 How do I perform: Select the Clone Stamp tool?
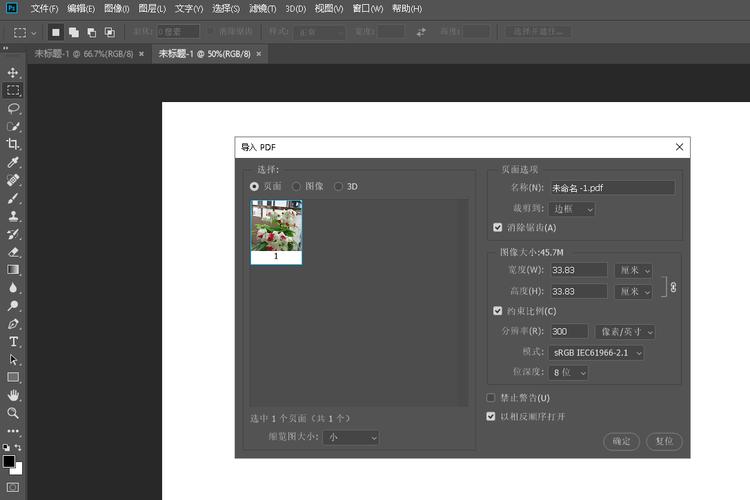[x=13, y=216]
